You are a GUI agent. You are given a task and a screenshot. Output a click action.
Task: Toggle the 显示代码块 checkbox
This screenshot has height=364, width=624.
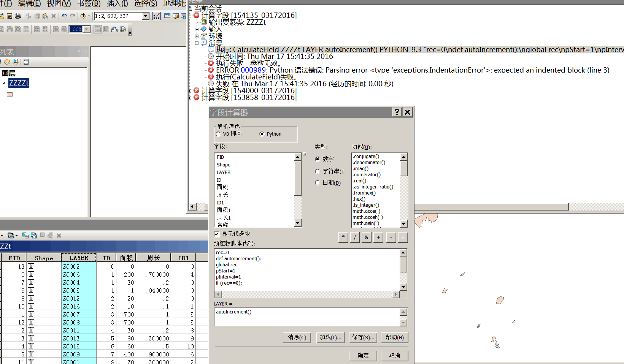tap(217, 234)
